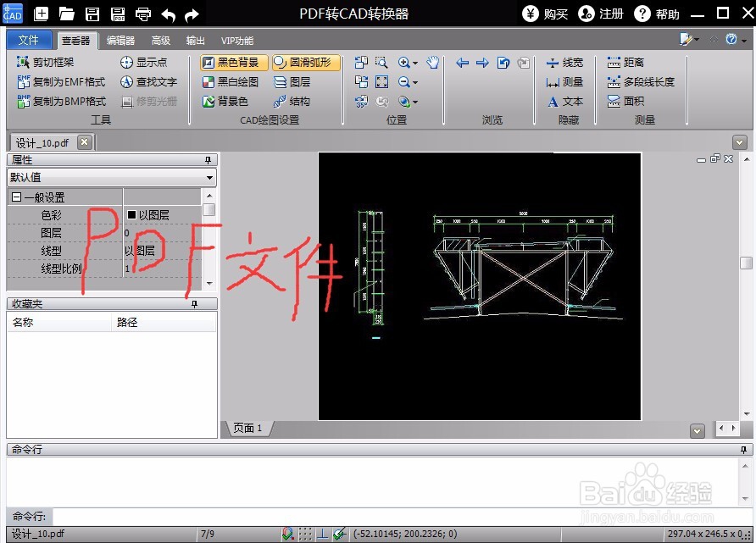Switch to the VIP功能 ribbon tab
The width and height of the screenshot is (756, 543).
point(236,40)
